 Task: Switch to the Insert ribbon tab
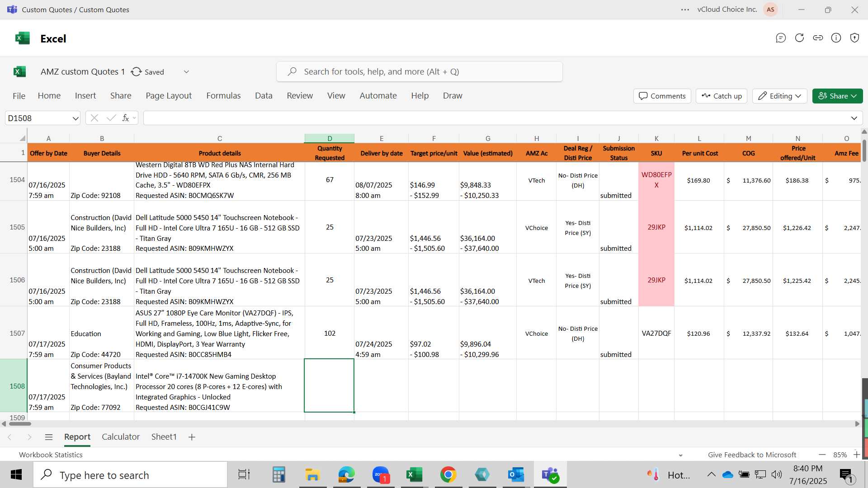pos(85,96)
